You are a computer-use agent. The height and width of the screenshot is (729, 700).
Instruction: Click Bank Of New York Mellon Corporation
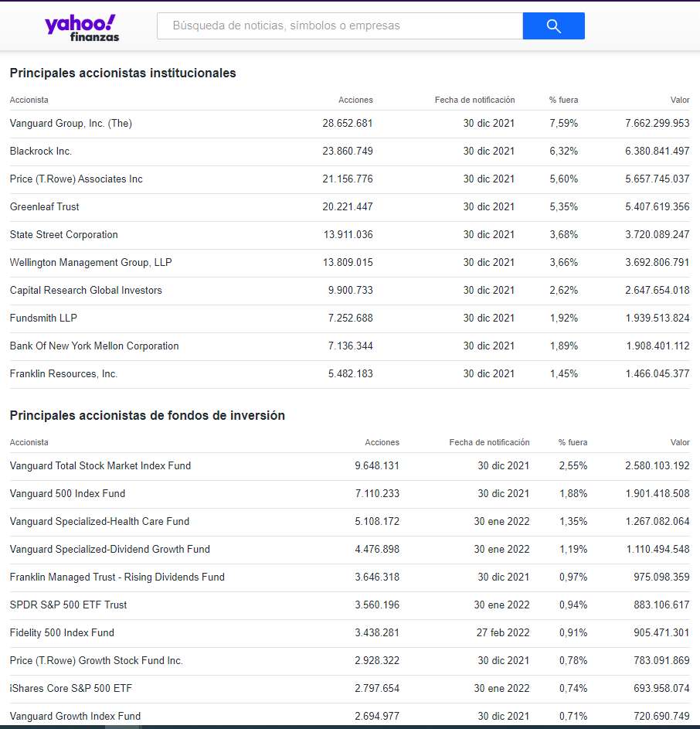[x=94, y=346]
